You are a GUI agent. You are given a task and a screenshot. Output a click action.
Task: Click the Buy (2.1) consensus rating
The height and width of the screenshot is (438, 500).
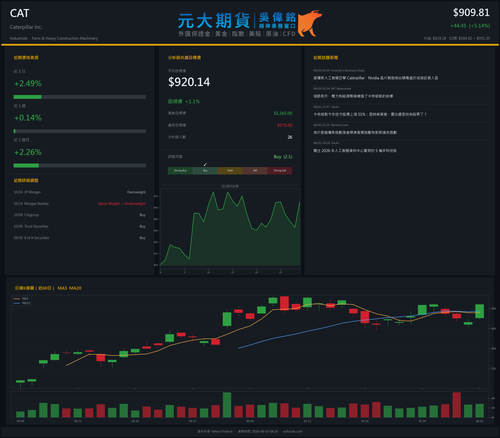coord(283,157)
